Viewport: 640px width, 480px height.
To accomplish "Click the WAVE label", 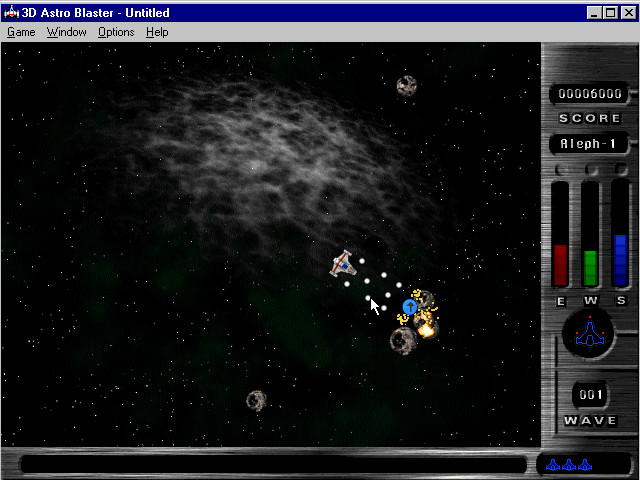I will click(590, 420).
